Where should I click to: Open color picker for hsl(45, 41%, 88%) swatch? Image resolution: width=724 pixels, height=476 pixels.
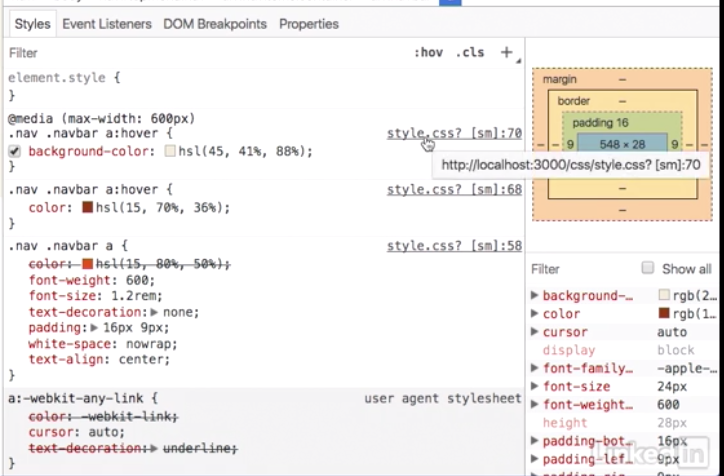pyautogui.click(x=170, y=151)
